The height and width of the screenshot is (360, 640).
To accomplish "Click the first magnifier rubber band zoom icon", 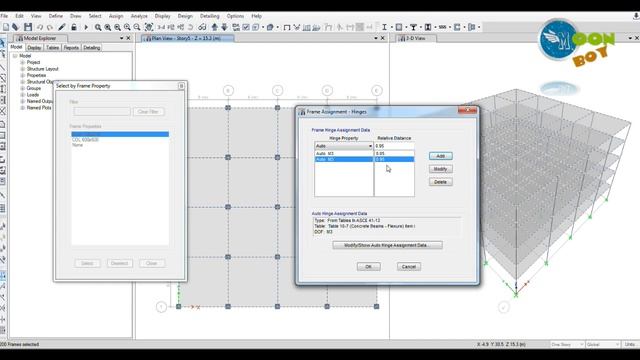I will 98,27.
